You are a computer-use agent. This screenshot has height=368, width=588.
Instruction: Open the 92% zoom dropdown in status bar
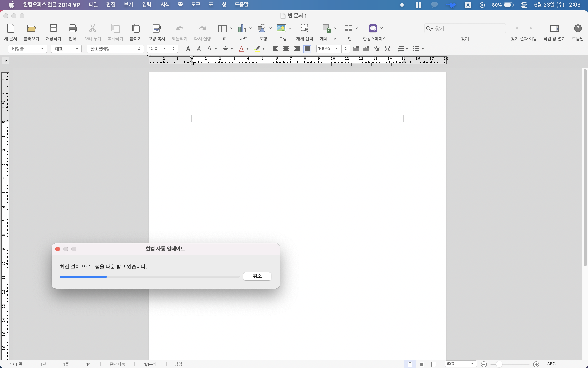[x=460, y=364]
